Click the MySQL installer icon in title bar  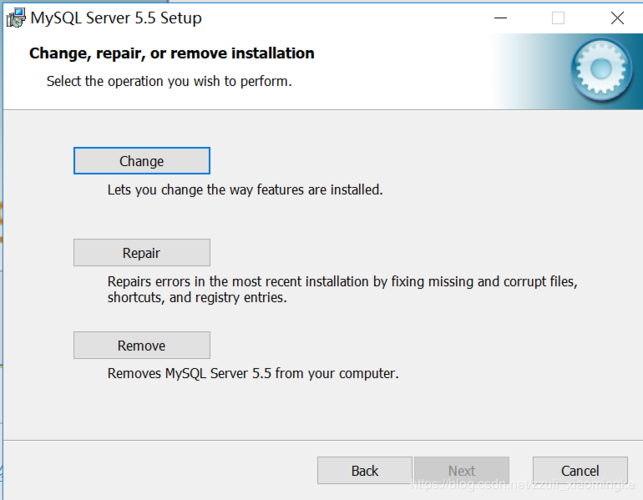(16, 18)
